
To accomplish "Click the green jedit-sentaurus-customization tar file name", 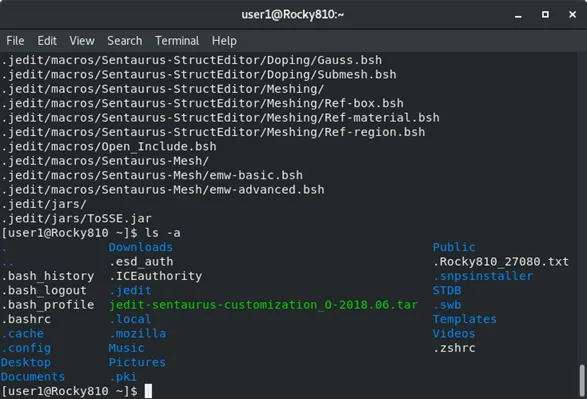I will coord(263,305).
